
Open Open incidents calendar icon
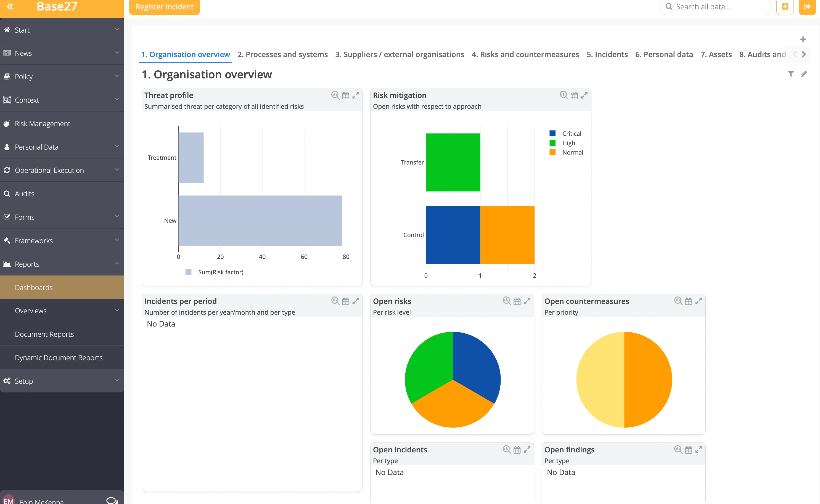click(517, 450)
